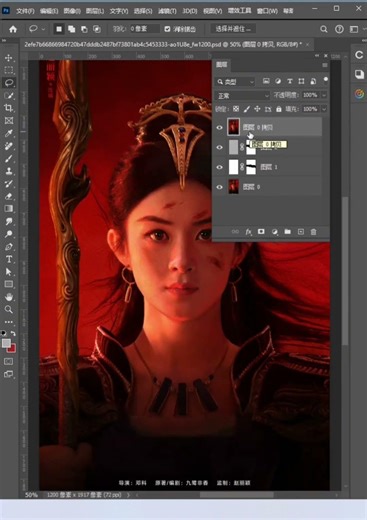Change screen mode at toolbox bottom
367x520 pixels.
click(x=9, y=374)
